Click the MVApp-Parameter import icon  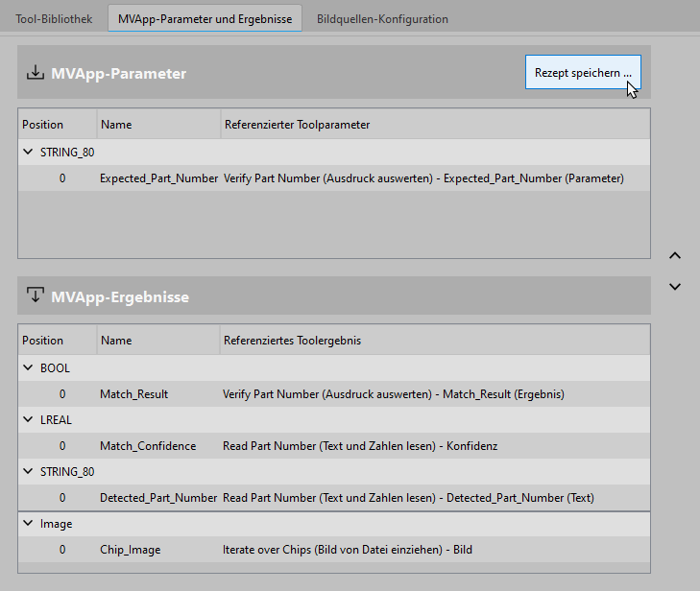pos(35,73)
